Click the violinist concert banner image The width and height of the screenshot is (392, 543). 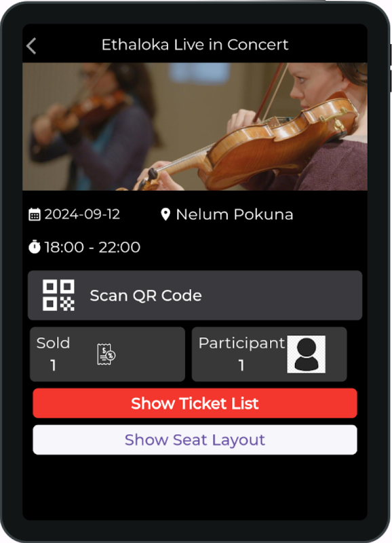point(195,126)
